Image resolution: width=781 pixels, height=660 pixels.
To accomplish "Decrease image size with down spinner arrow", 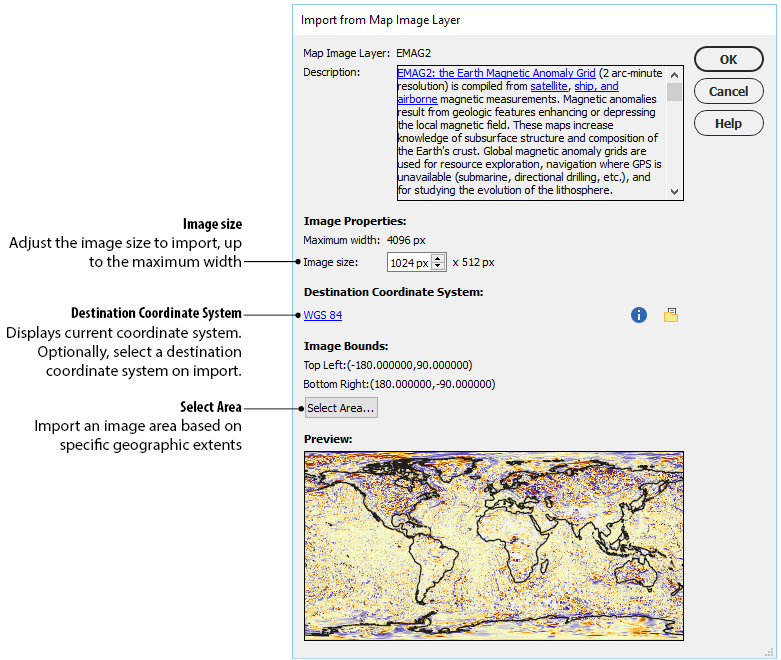I will (x=438, y=266).
